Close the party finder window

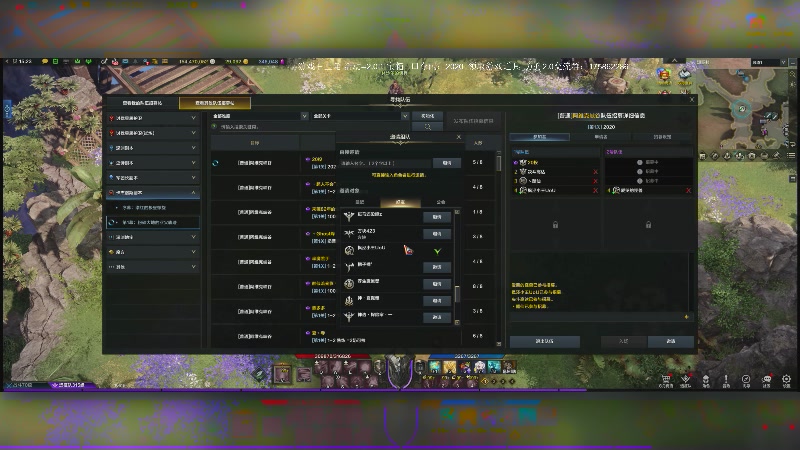(x=692, y=99)
